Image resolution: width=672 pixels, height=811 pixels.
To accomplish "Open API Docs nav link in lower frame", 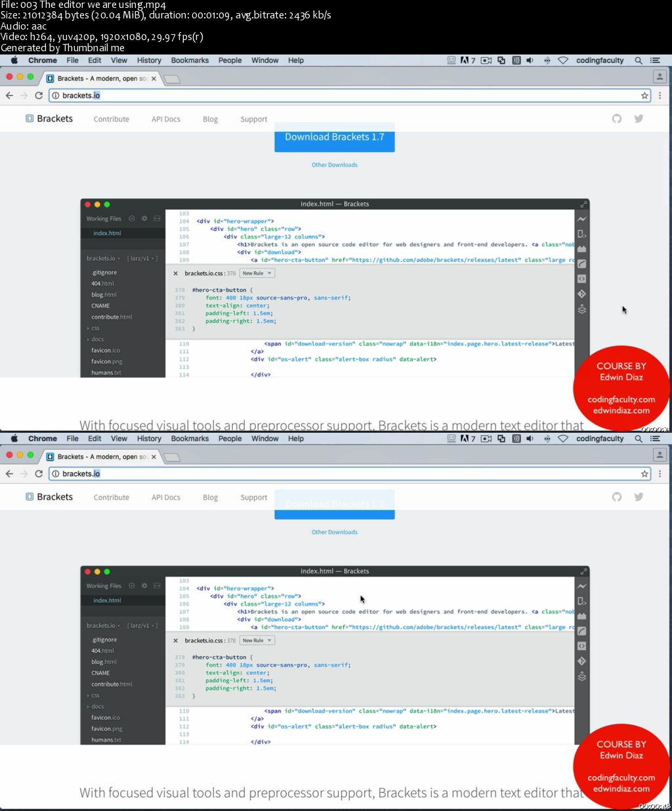I will (x=166, y=498).
